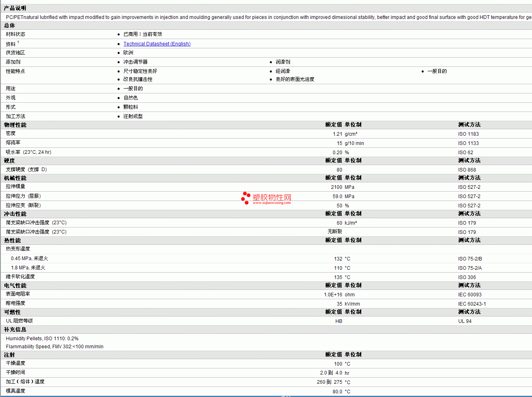Select the processing method 注射成型

pyautogui.click(x=133, y=116)
